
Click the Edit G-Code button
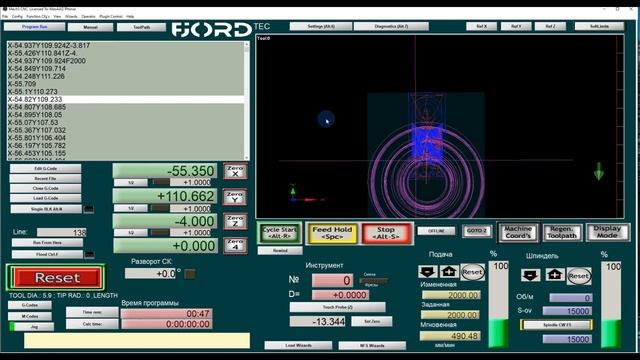[45, 169]
